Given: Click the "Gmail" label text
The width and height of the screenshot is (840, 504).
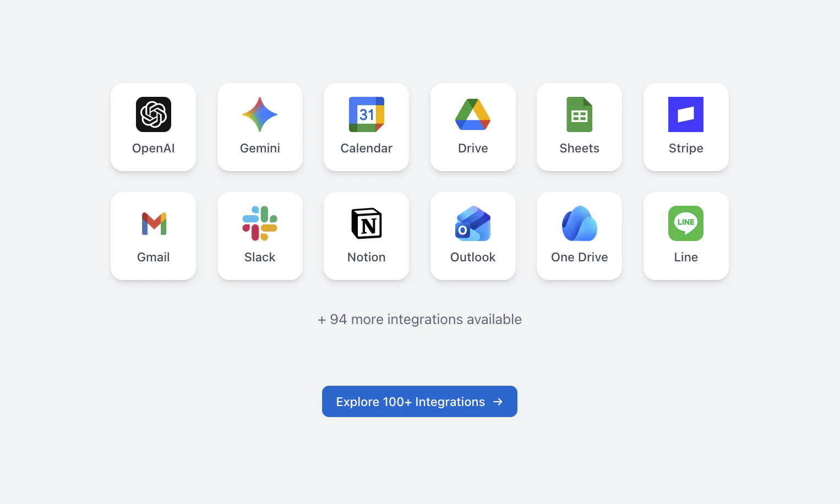Looking at the screenshot, I should (x=154, y=258).
